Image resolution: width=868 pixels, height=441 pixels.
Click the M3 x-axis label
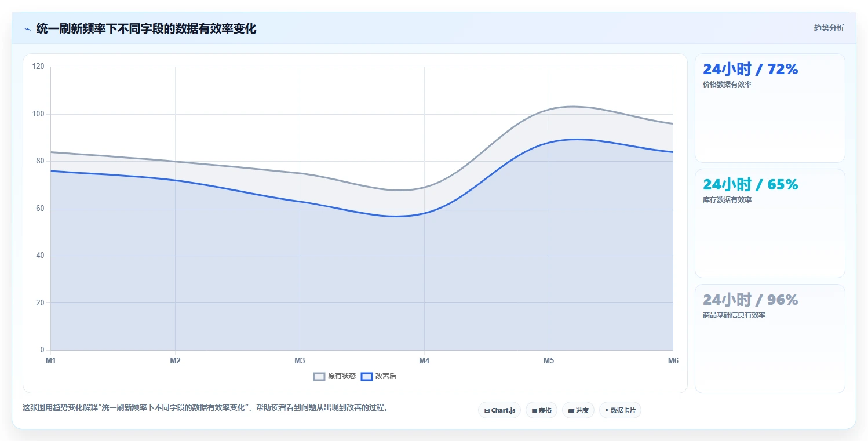point(300,361)
